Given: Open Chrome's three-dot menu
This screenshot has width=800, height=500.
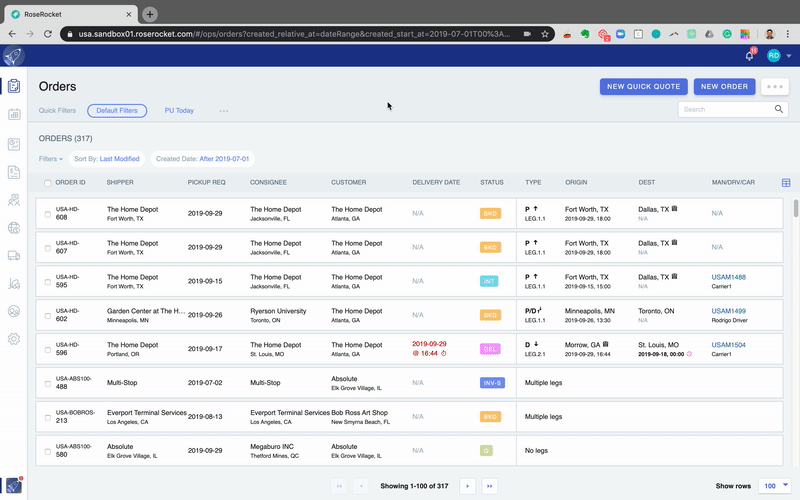Looking at the screenshot, I should pos(788,34).
